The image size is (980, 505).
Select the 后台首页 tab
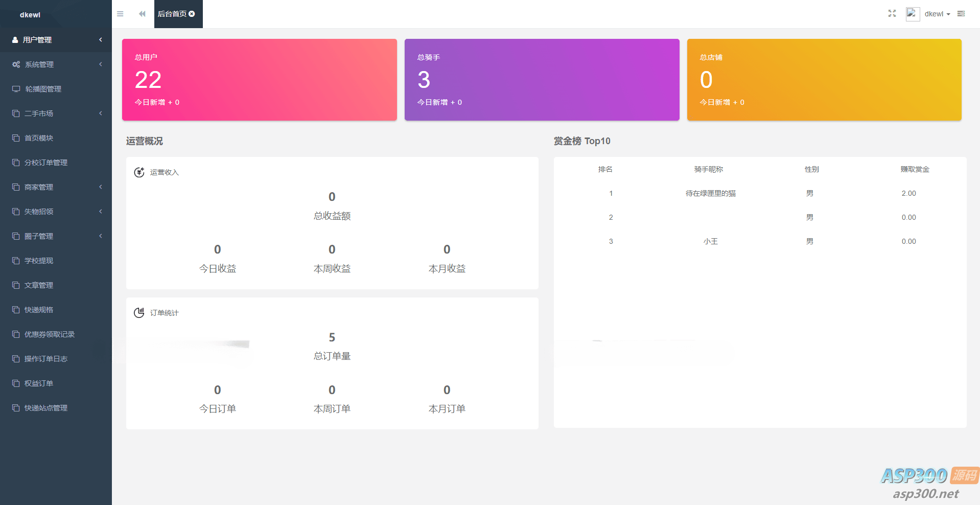point(178,14)
